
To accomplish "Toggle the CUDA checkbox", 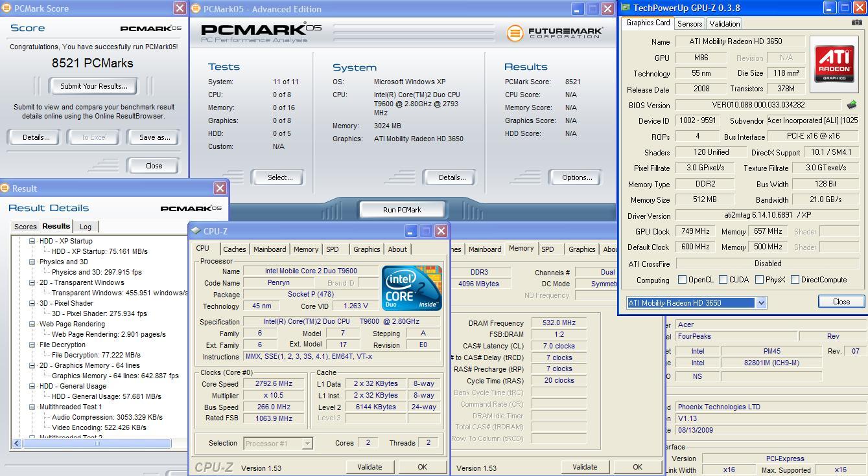I will (723, 280).
